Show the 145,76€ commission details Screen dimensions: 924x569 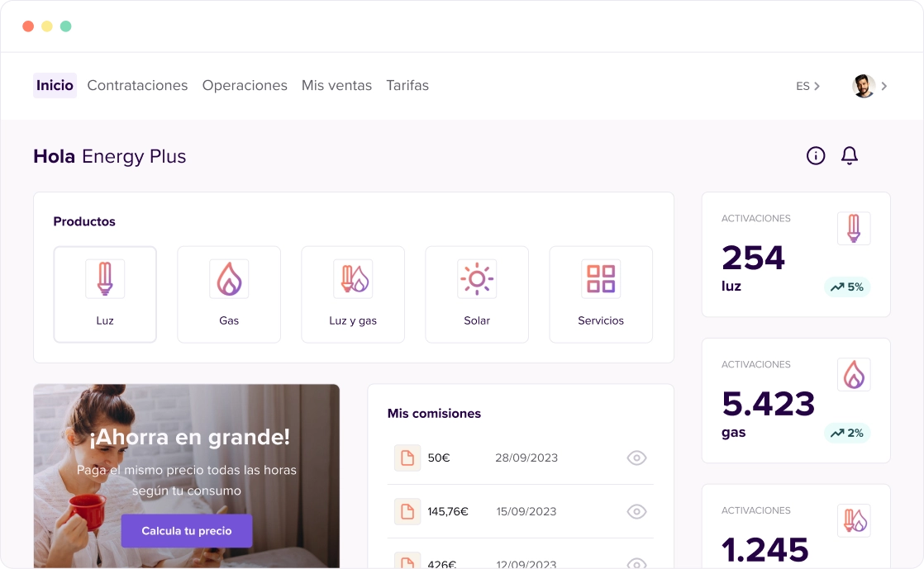(x=636, y=511)
